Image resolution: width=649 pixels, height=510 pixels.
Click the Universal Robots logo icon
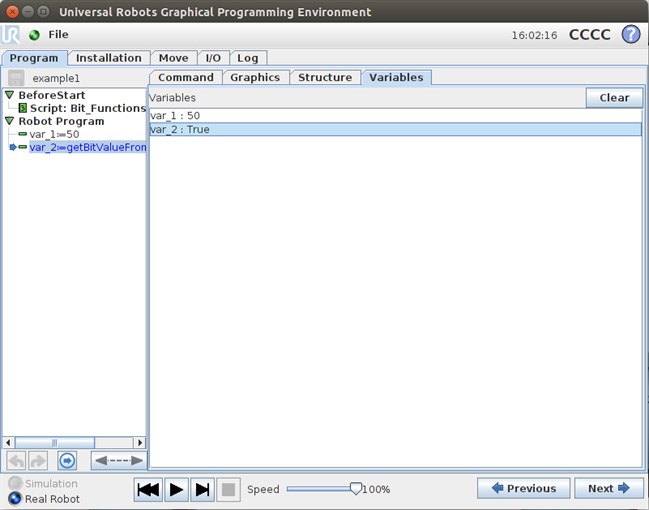[10, 35]
